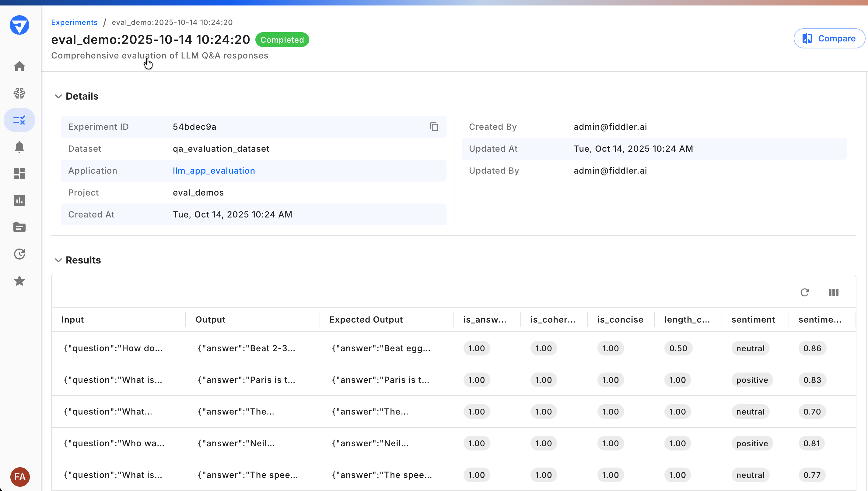The width and height of the screenshot is (868, 491).
Task: Open the Home page via sidebar icon
Action: [x=19, y=66]
